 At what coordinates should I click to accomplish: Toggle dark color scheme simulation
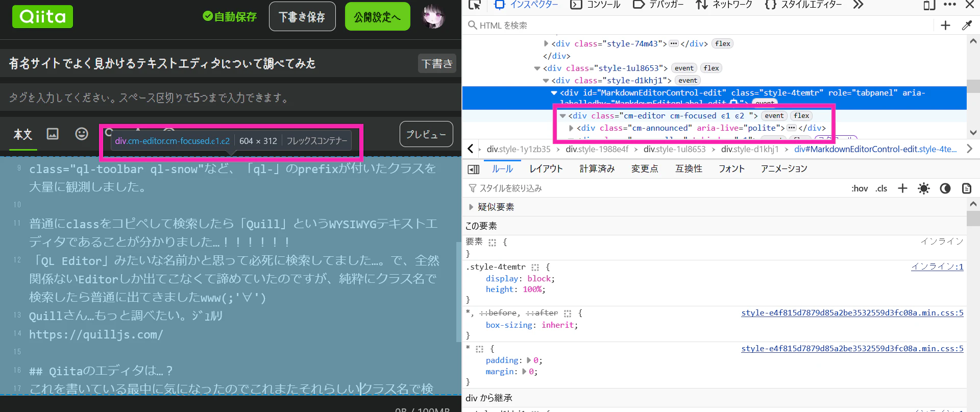945,188
